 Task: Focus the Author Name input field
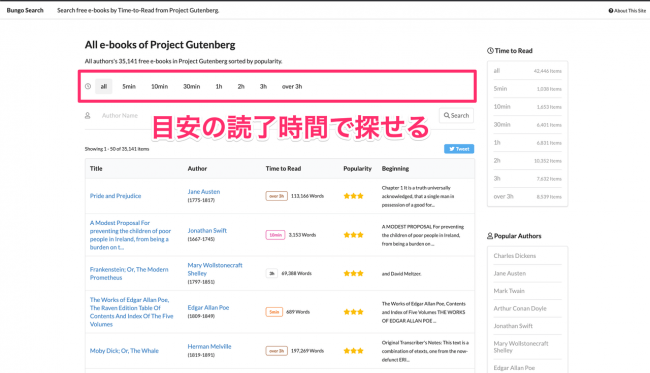click(x=265, y=116)
